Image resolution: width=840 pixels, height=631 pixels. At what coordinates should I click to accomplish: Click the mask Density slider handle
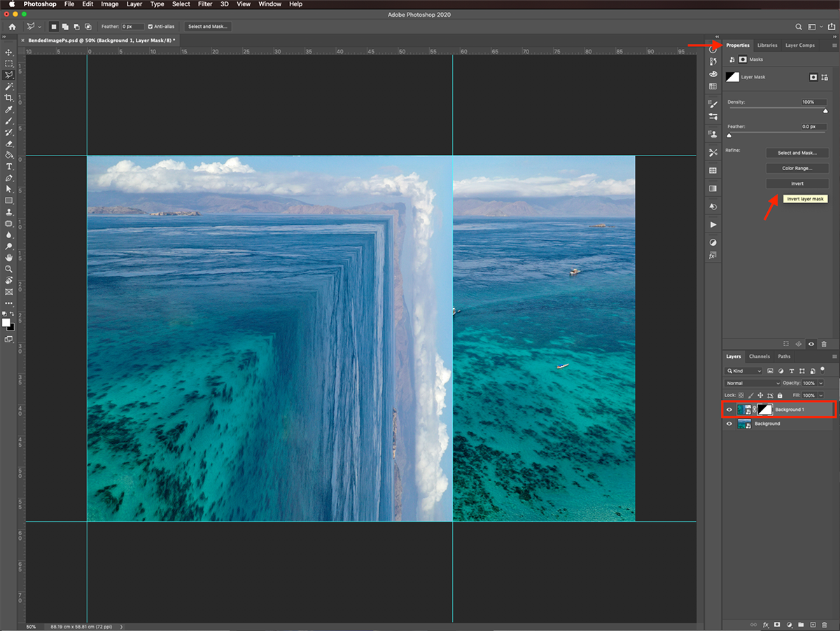coord(825,111)
